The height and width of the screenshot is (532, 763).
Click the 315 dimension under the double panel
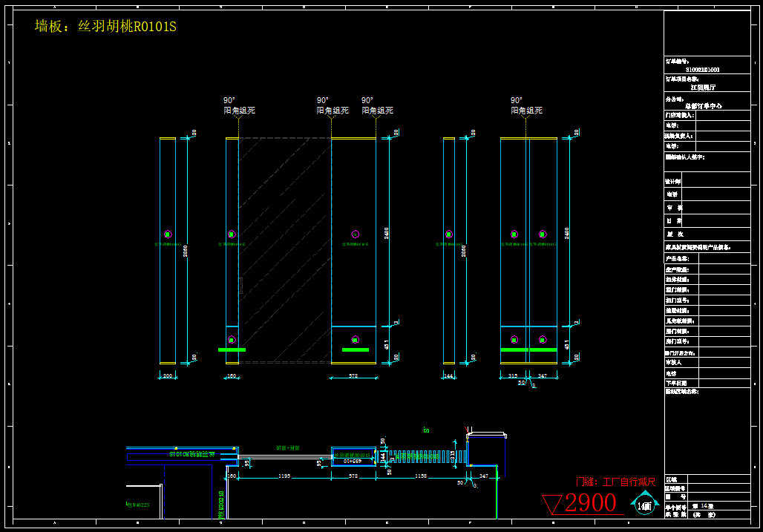tap(513, 376)
